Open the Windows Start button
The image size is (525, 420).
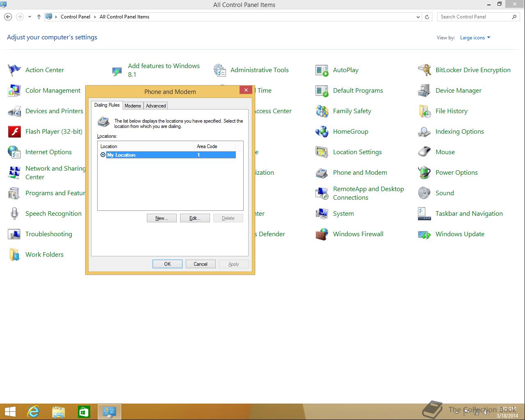point(10,411)
